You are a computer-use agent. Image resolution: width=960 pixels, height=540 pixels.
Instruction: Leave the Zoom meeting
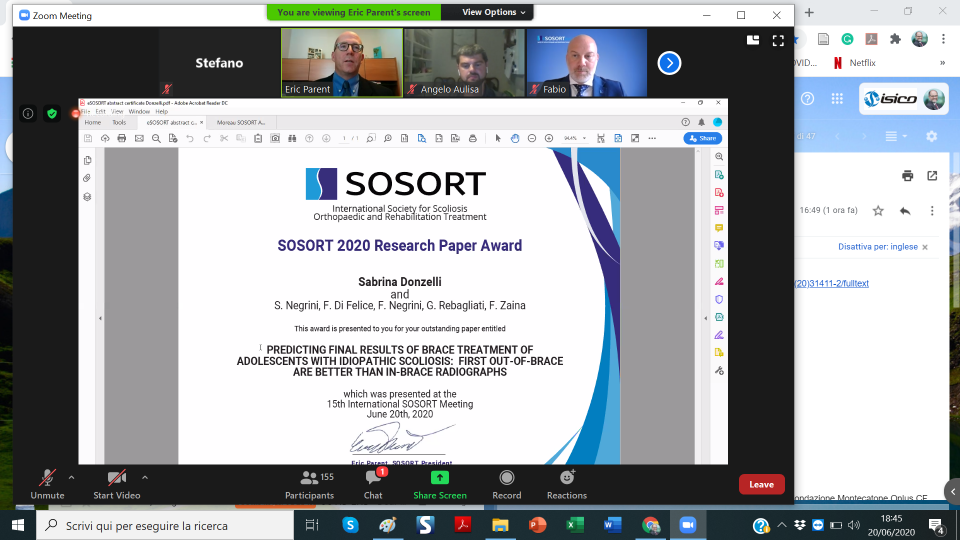pyautogui.click(x=762, y=484)
